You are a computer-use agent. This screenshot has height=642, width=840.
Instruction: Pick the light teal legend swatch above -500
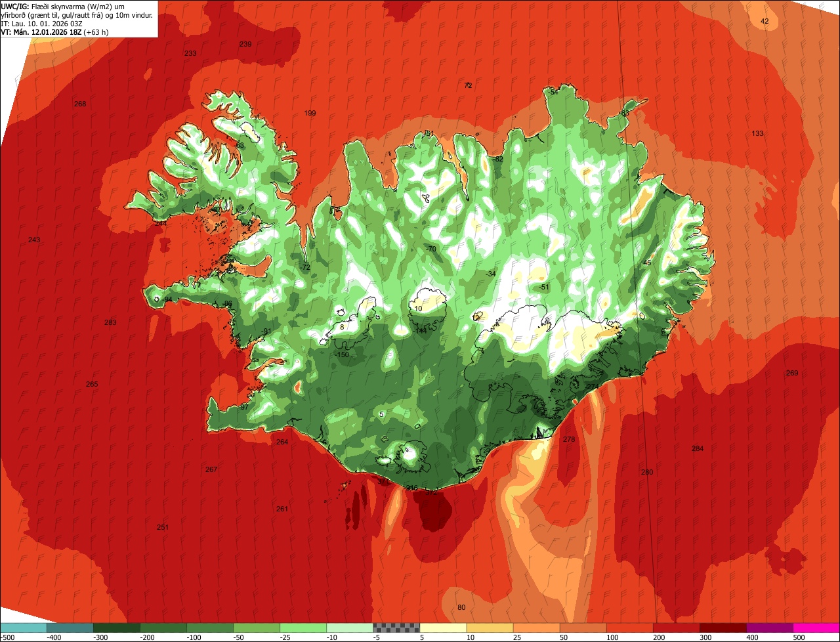23,628
